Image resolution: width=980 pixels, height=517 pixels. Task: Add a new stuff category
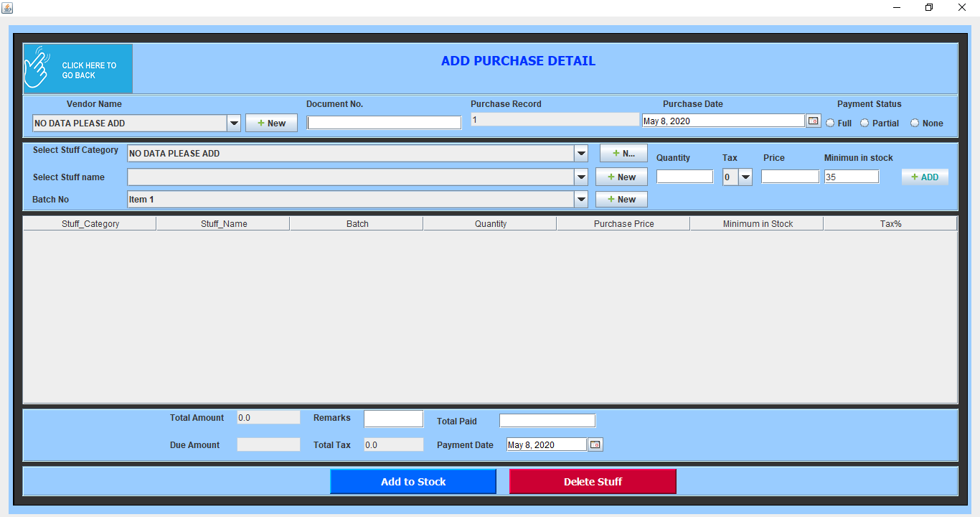[x=623, y=153]
